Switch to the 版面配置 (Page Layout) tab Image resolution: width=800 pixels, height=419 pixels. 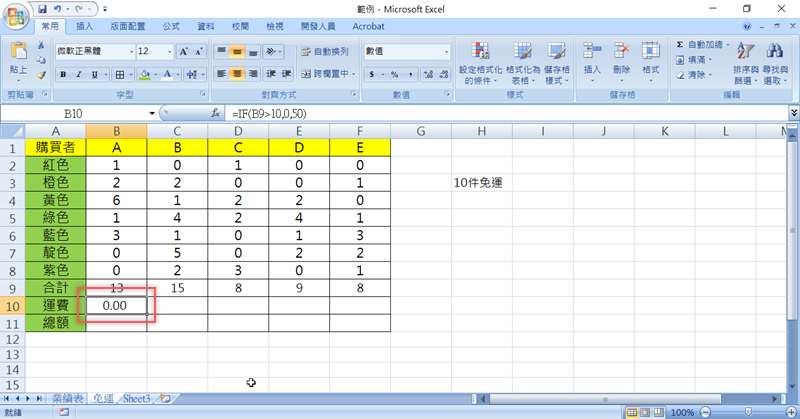pyautogui.click(x=128, y=27)
